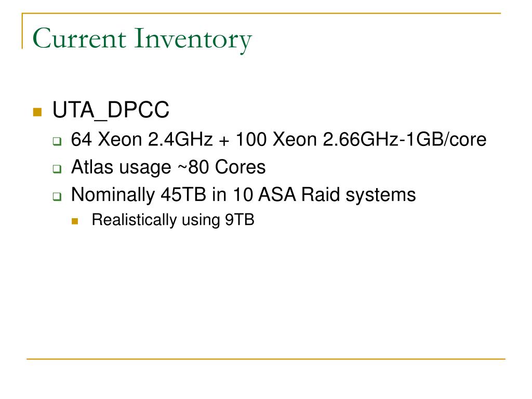Click the 9TB value
532x399 pixels.
coord(240,220)
